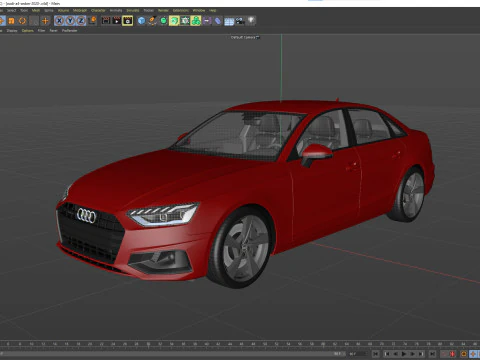
Task: Toggle the X axis lock
Action: pyautogui.click(x=59, y=21)
